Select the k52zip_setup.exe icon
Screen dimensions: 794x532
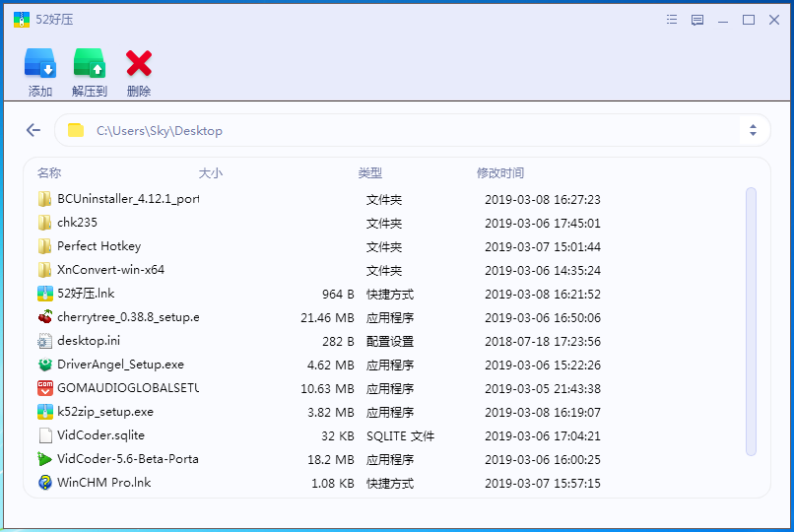[44, 412]
